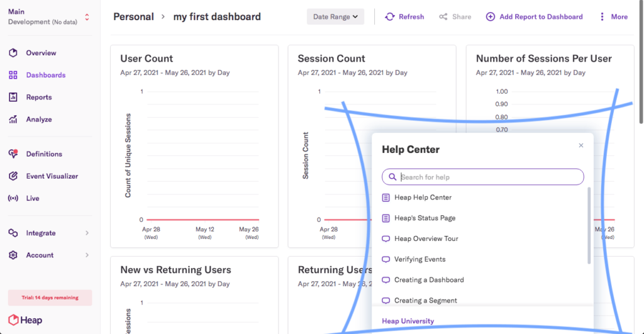Click the chat icon beside Creating a Segment
The height and width of the screenshot is (334, 644).
[386, 300]
